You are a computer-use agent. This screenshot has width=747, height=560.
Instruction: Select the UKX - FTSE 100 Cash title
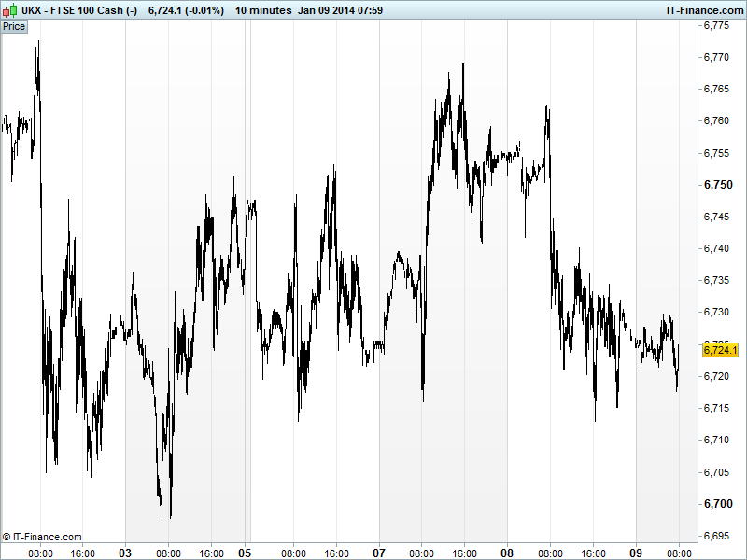79,10
